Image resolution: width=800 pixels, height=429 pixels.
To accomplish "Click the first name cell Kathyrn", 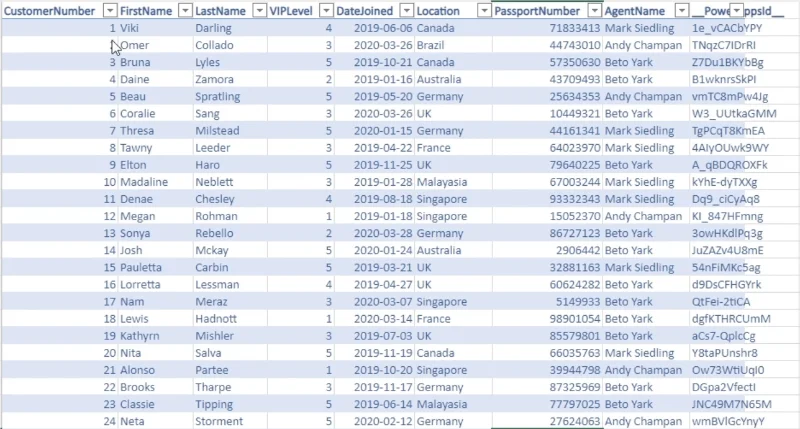I will point(156,336).
